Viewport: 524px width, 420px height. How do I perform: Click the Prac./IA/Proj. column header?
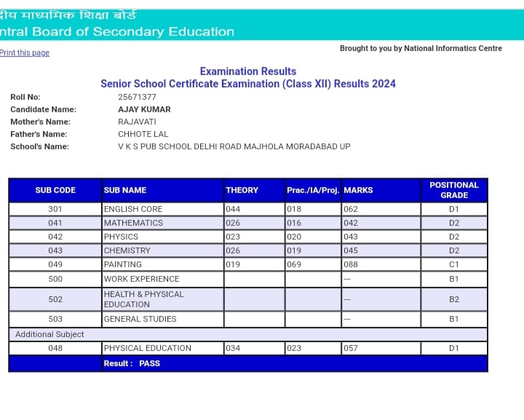coord(313,190)
